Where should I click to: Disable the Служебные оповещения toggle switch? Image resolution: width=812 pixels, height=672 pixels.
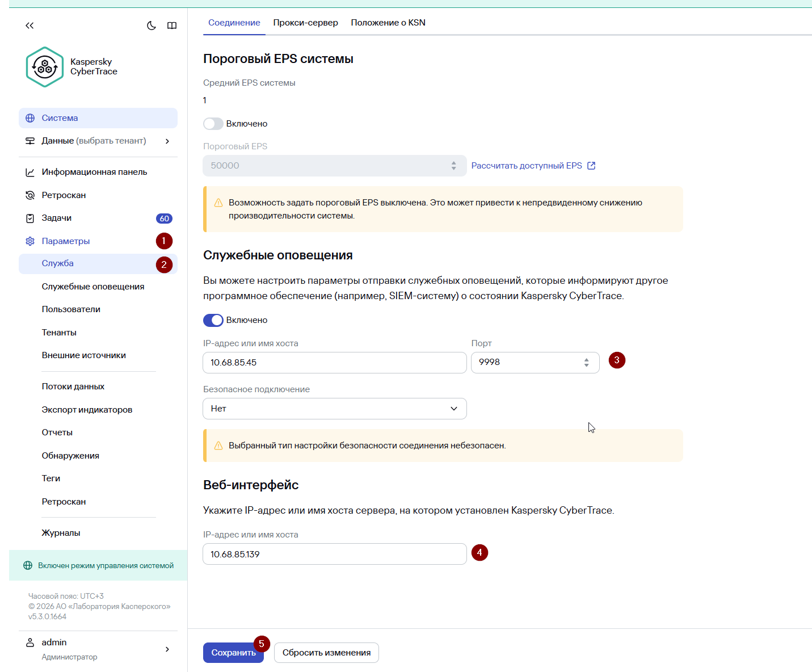click(x=213, y=320)
